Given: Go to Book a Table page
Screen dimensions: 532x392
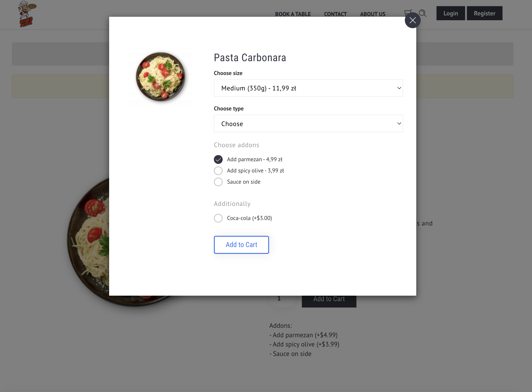Looking at the screenshot, I should click(293, 14).
